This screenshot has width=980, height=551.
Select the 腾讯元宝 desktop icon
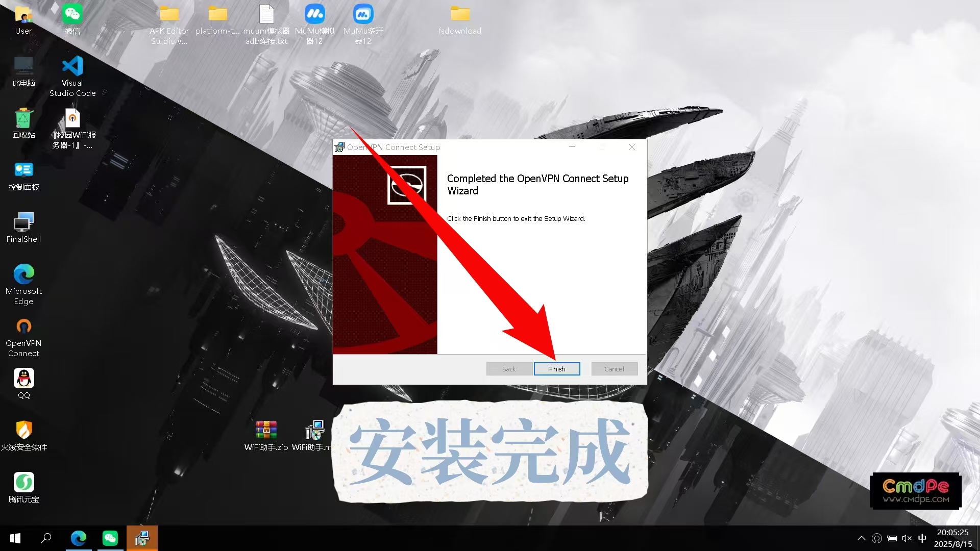click(23, 488)
